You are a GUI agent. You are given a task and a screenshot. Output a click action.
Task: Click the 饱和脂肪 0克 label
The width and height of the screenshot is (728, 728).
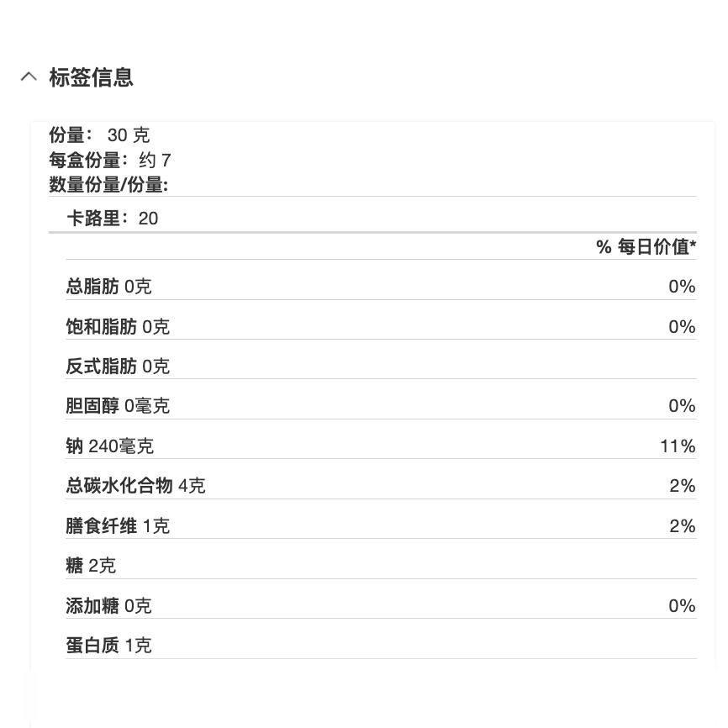tap(118, 326)
